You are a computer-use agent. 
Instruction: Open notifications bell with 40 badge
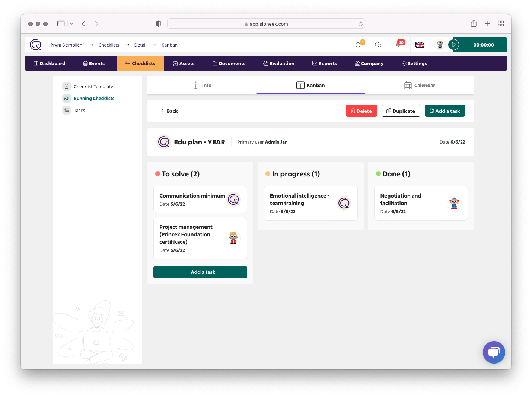tap(399, 44)
